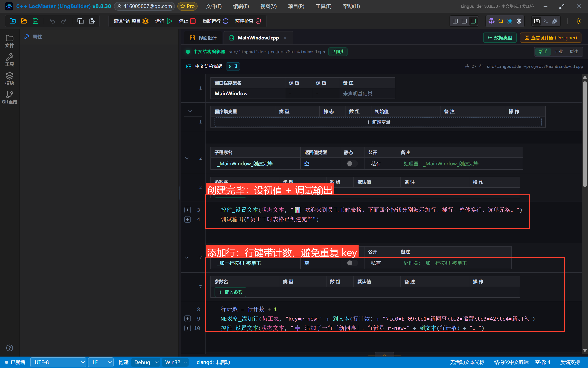588x368 pixels.
Task: Click 编译当前项目 button
Action: point(131,21)
